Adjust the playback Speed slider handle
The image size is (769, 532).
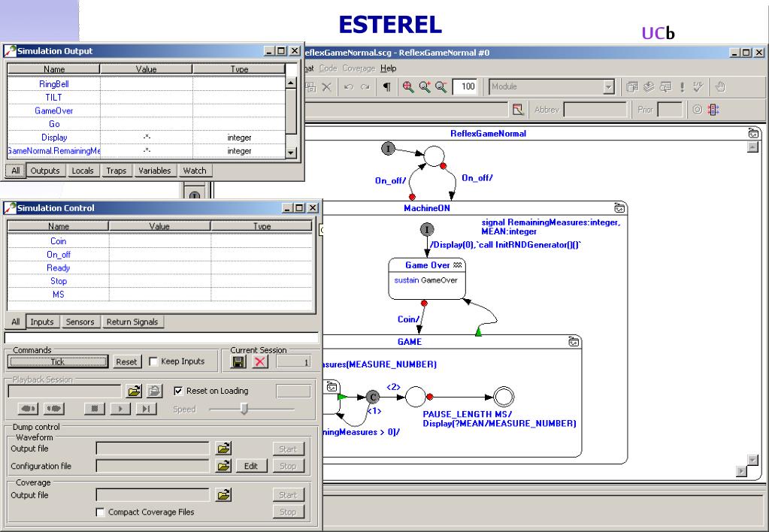244,409
